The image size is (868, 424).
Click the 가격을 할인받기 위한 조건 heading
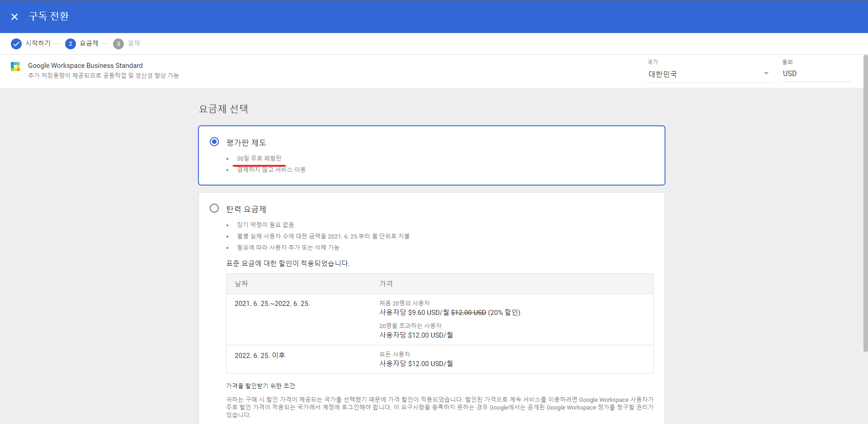click(x=260, y=386)
